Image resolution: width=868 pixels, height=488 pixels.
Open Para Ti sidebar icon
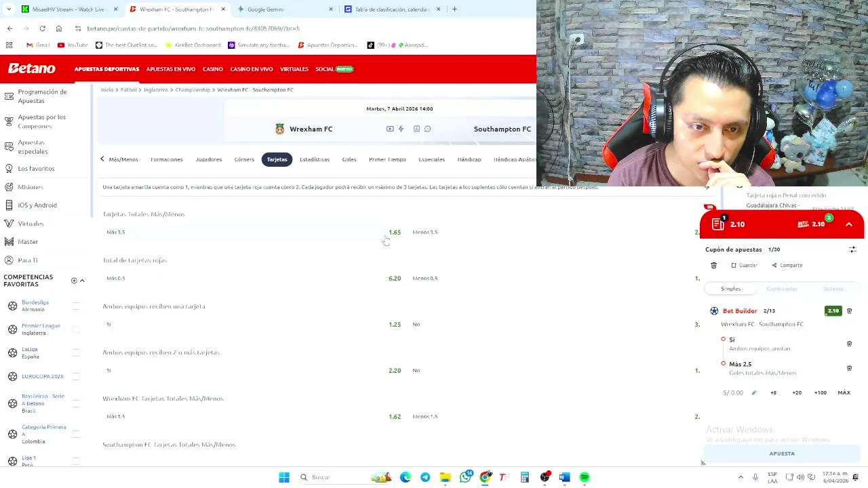point(9,260)
